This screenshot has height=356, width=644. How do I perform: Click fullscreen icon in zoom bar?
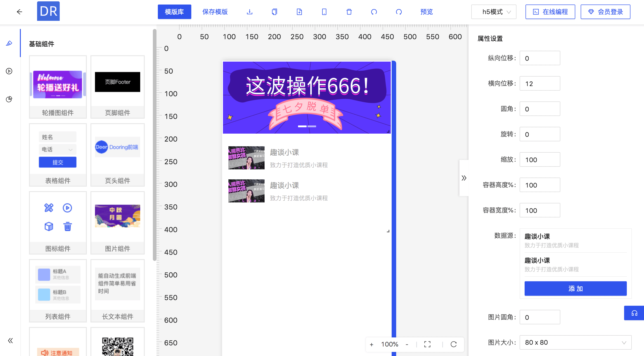point(427,344)
